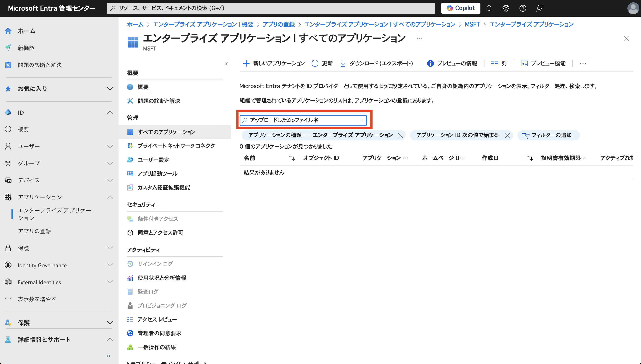Expand the グループ chevron
641x364 pixels.
click(x=110, y=163)
